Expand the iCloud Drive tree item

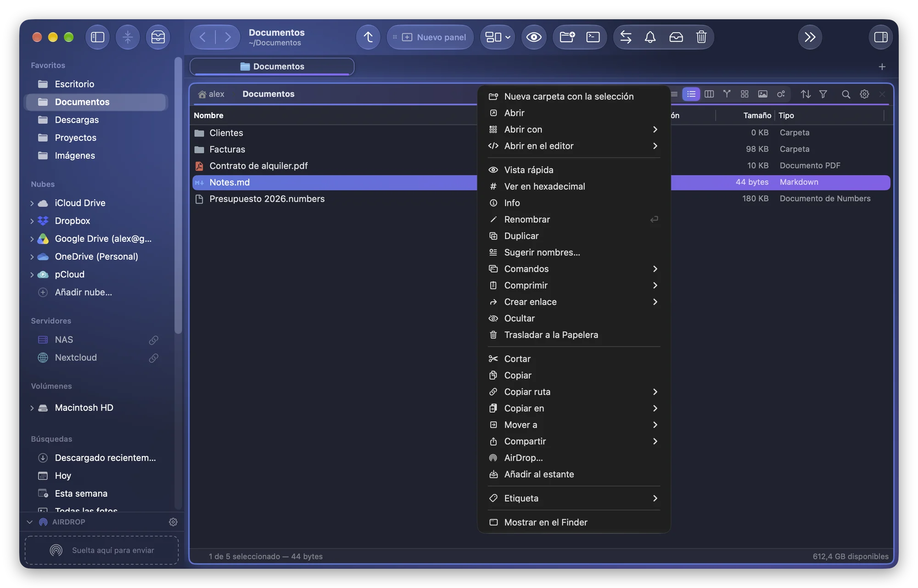pos(32,203)
